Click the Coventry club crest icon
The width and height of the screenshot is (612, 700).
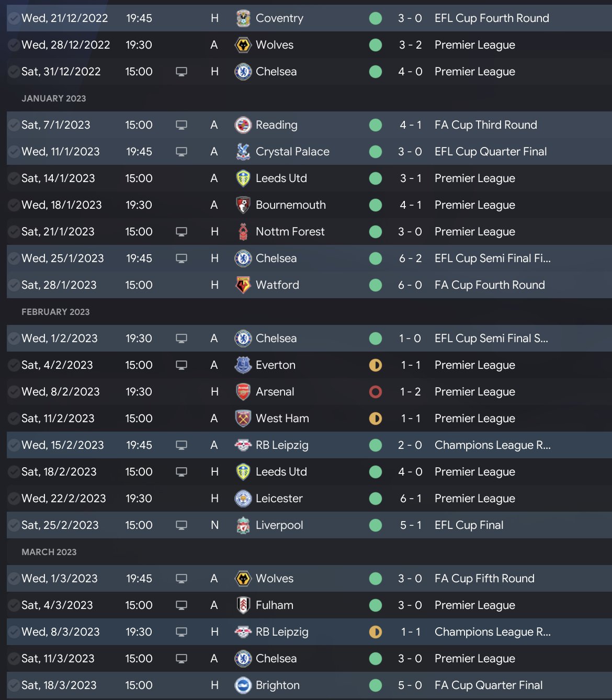coord(243,18)
